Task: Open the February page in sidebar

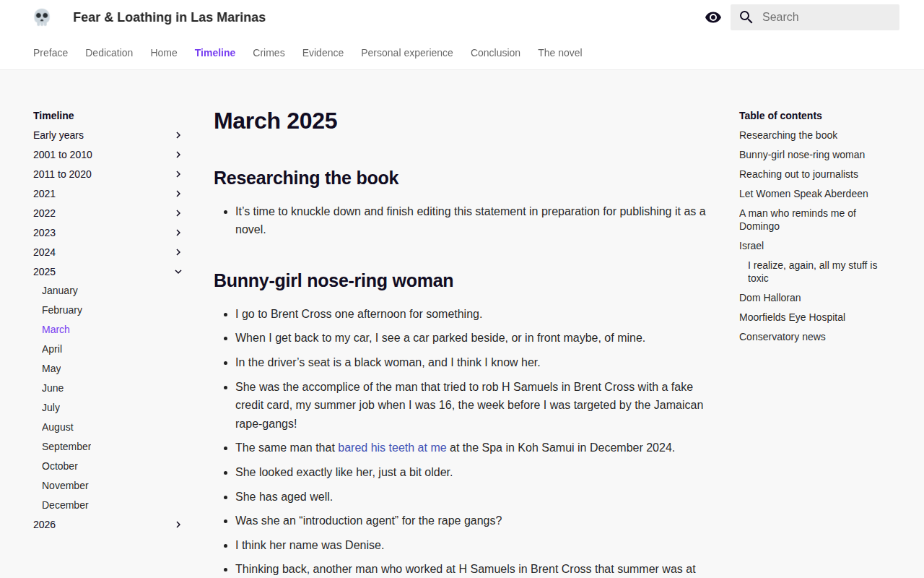Action: pyautogui.click(x=62, y=310)
